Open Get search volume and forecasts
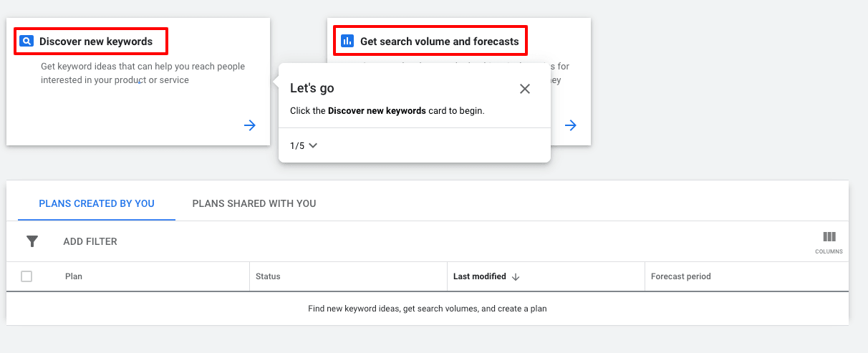 pos(439,42)
